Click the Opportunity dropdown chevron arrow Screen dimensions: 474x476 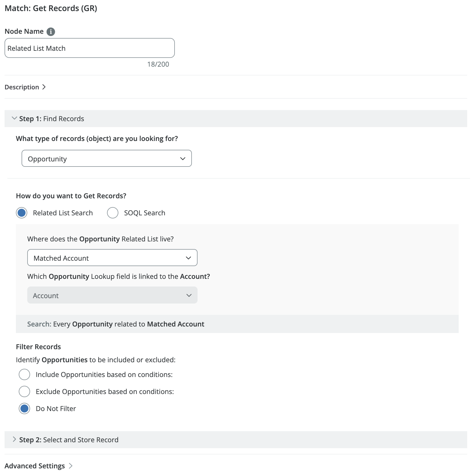coord(183,159)
